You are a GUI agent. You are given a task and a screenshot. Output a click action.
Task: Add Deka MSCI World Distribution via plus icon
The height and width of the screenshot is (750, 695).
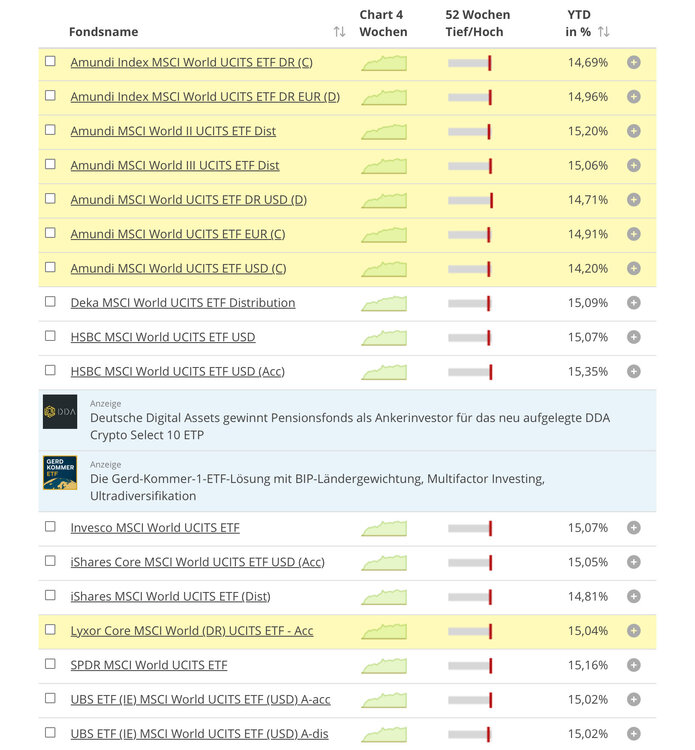click(x=633, y=303)
